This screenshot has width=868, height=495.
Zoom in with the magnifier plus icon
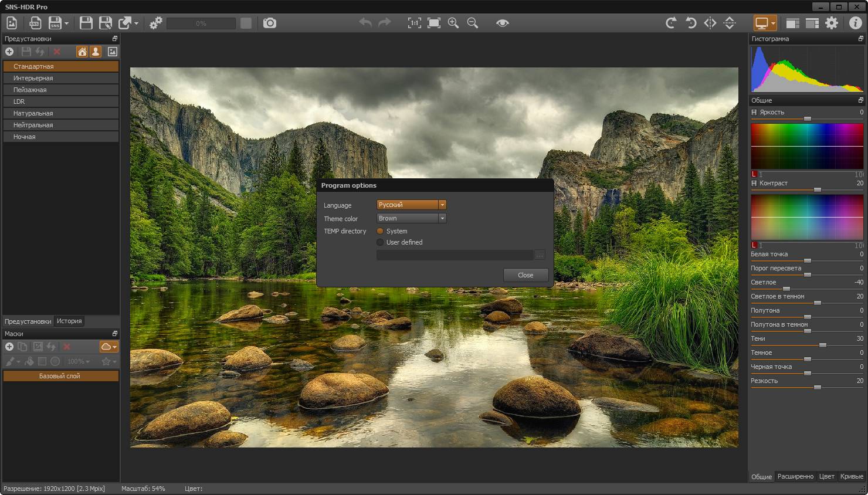pyautogui.click(x=453, y=23)
